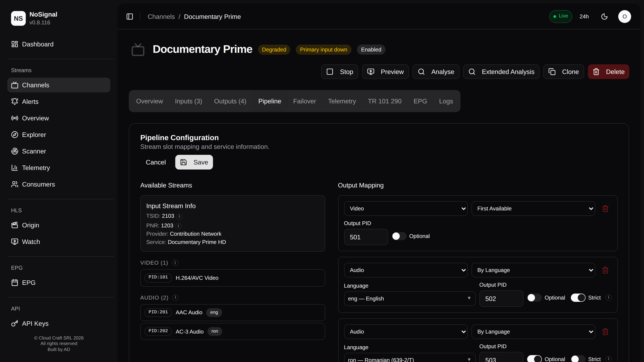
Task: Open the First Available selection dropdown
Action: point(533,209)
